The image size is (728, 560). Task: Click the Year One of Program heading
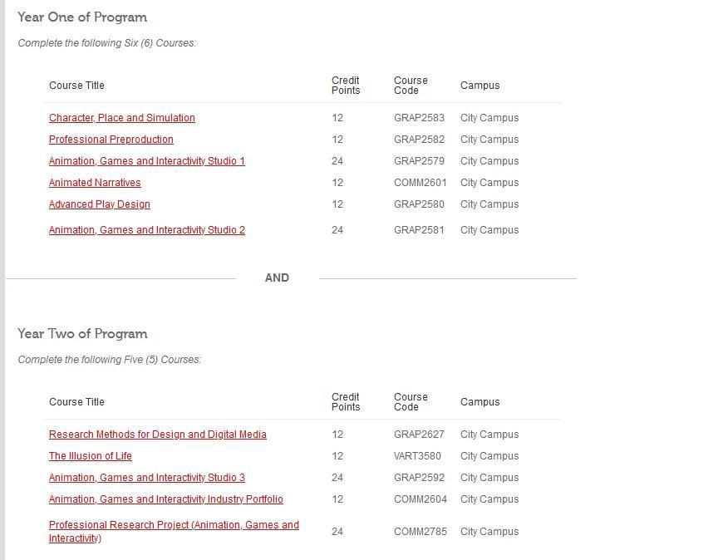pyautogui.click(x=82, y=17)
